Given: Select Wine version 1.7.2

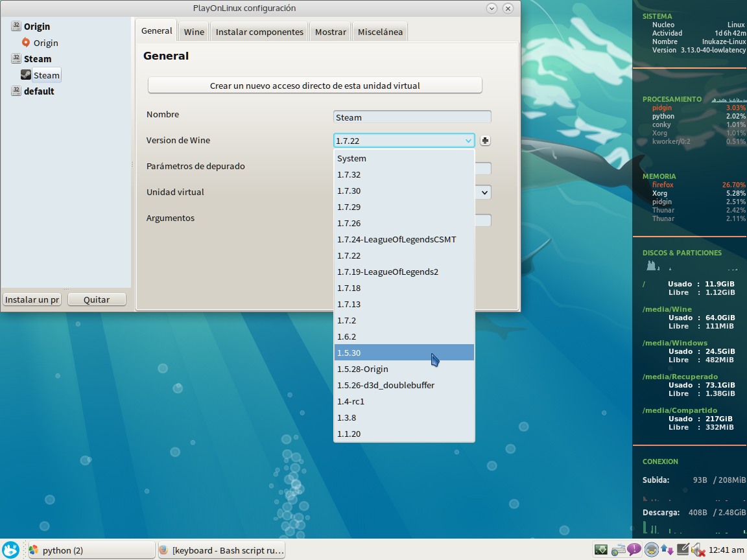Looking at the screenshot, I should point(404,320).
